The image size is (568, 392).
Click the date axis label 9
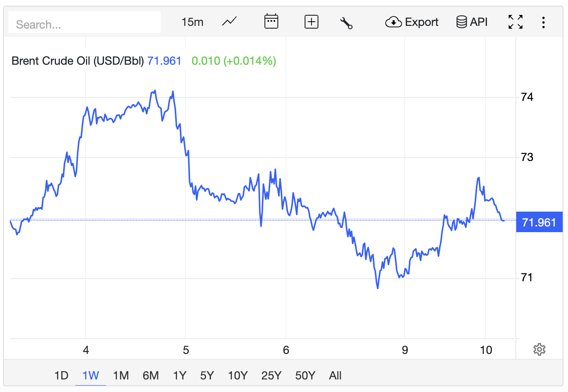tap(405, 350)
